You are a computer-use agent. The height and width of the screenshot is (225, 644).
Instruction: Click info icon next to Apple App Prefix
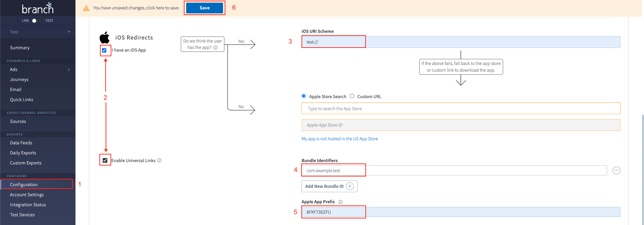340,202
